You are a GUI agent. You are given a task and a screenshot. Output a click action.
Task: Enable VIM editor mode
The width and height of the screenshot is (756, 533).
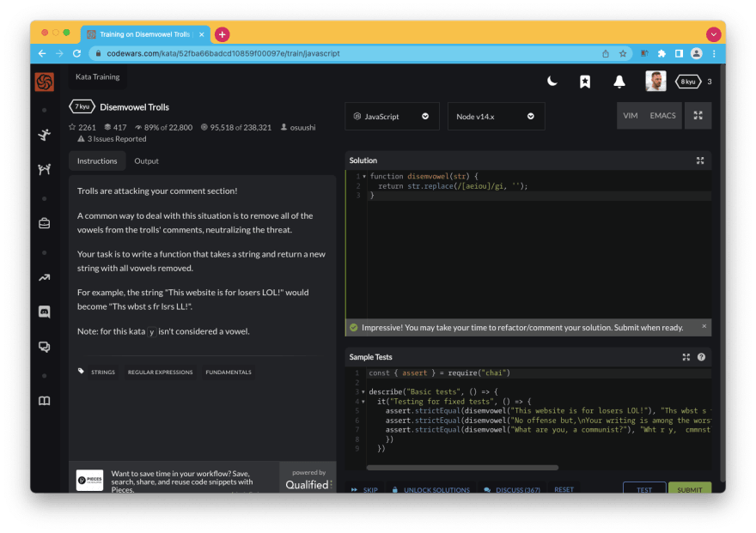coord(631,116)
